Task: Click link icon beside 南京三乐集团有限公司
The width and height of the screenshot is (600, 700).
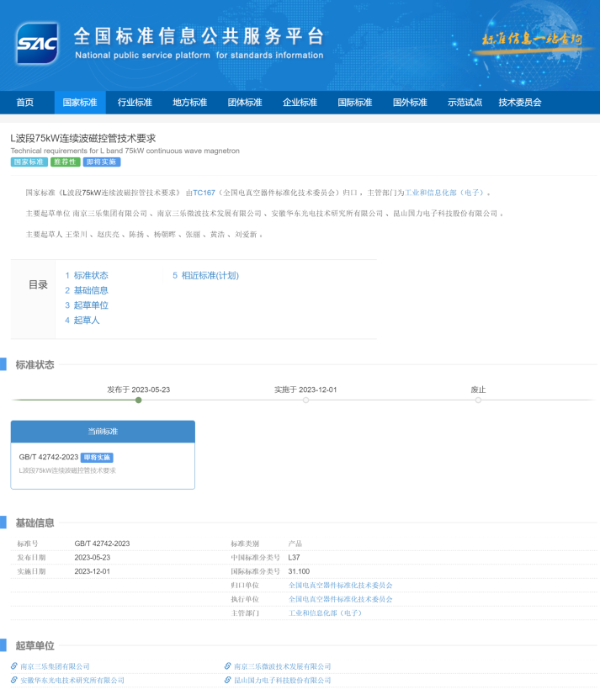Action: pyautogui.click(x=14, y=666)
